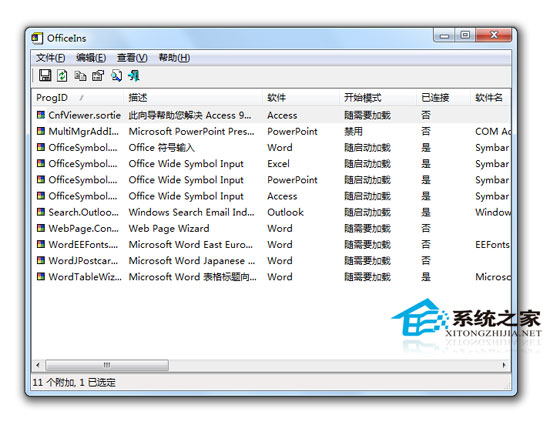
Task: Click the '禁用' start mode cell
Action: click(x=353, y=131)
